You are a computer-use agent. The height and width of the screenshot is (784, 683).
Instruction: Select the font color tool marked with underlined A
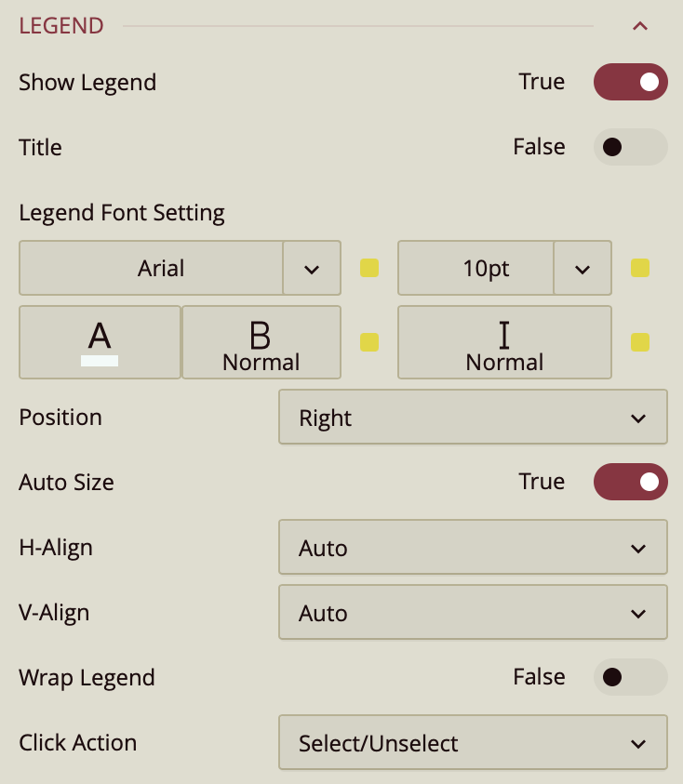point(100,342)
